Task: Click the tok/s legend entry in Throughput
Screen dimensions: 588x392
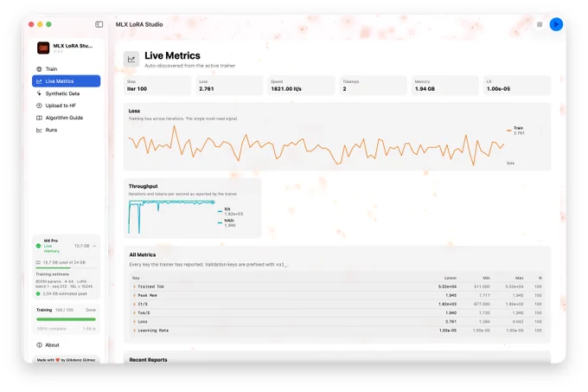Action: [x=227, y=222]
